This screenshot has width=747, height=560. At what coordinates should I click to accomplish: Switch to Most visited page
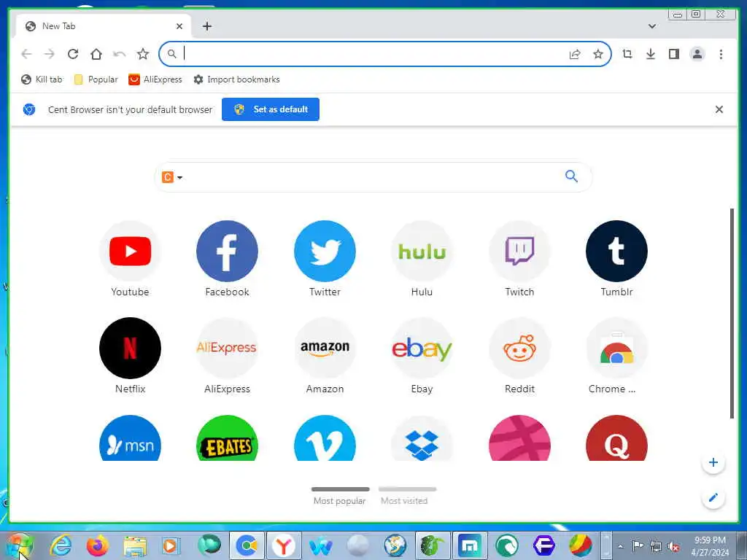(407, 496)
